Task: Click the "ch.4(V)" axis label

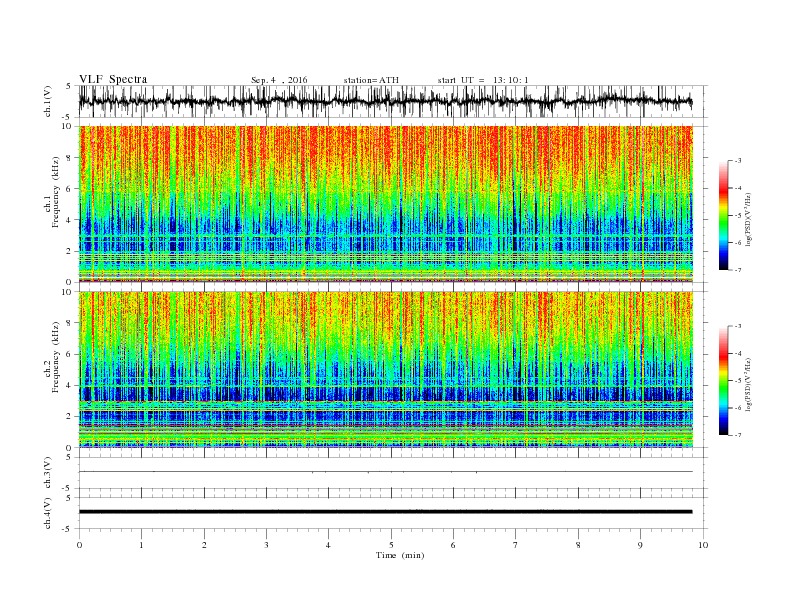Action: pyautogui.click(x=48, y=513)
